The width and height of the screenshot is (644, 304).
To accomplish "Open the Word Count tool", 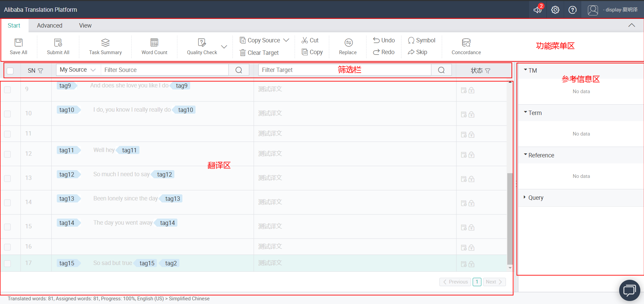I will pos(154,46).
